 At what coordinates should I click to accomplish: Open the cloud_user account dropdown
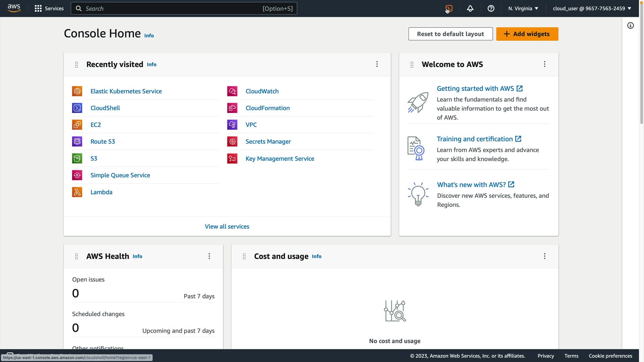point(592,8)
